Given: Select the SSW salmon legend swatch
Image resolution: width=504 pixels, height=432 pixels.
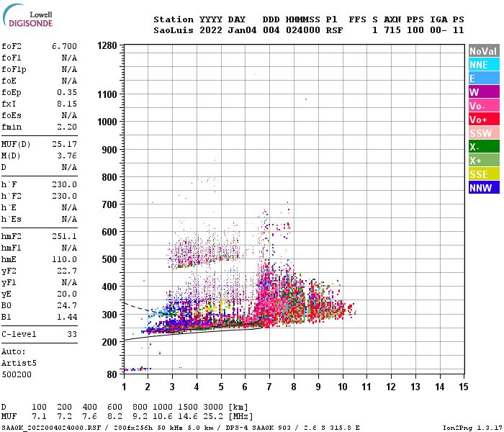Looking at the screenshot, I should (484, 133).
